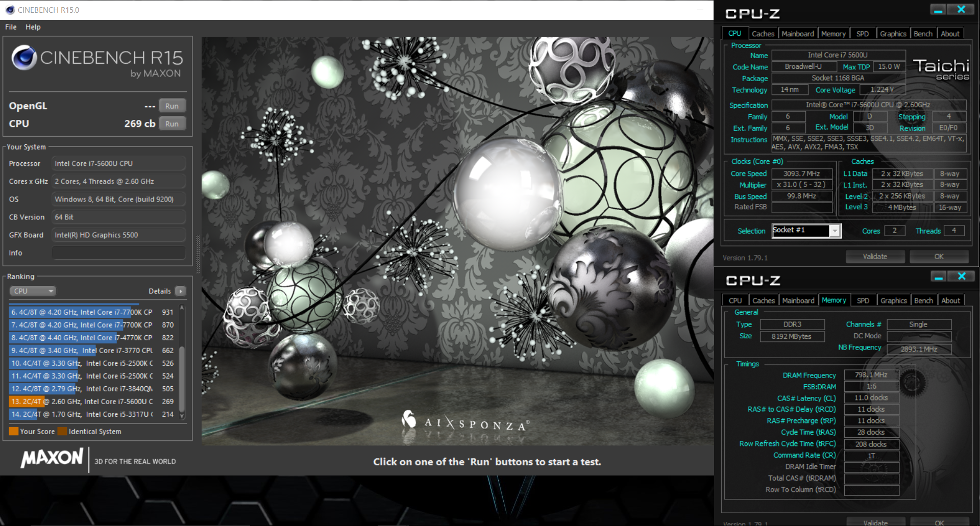Close the top CPU-Z window

pos(961,9)
